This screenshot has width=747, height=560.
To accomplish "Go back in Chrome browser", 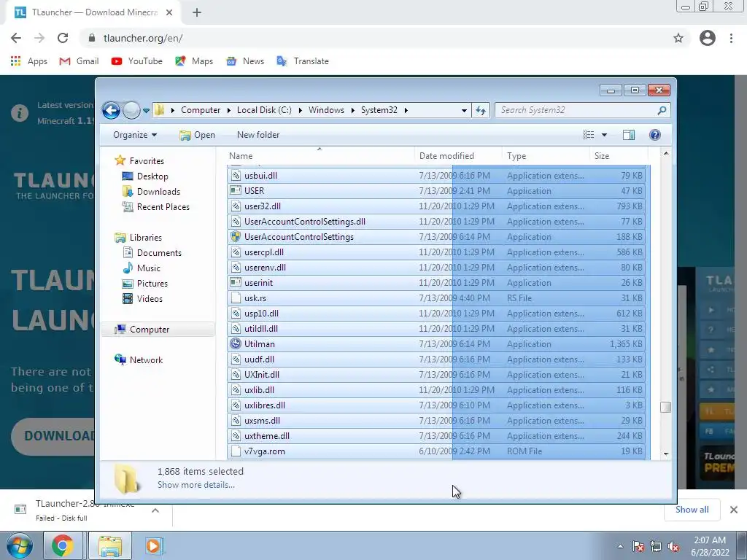I will [16, 38].
